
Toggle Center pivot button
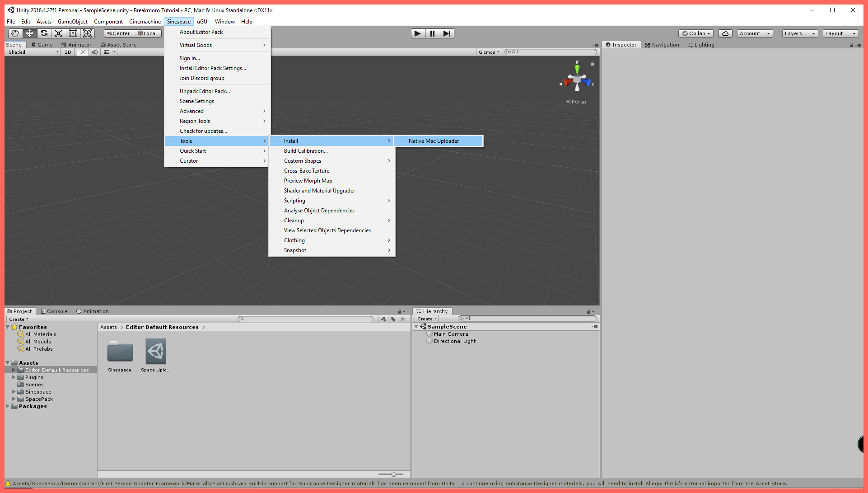click(118, 33)
